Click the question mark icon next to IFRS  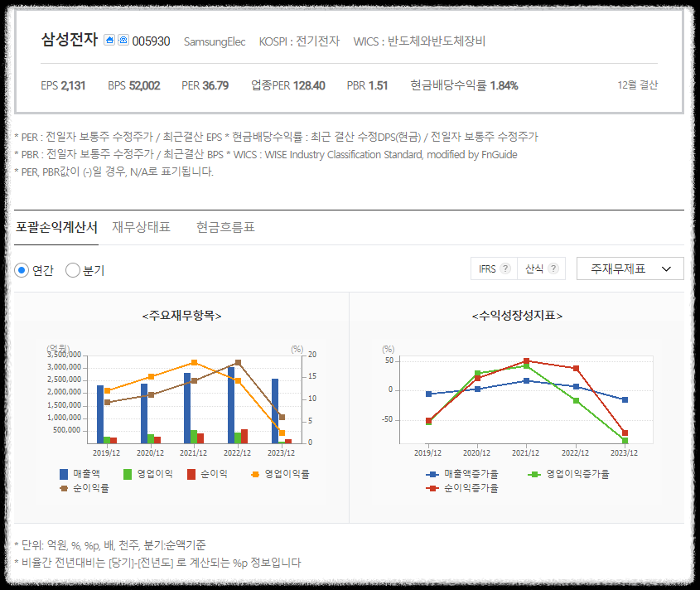(504, 268)
